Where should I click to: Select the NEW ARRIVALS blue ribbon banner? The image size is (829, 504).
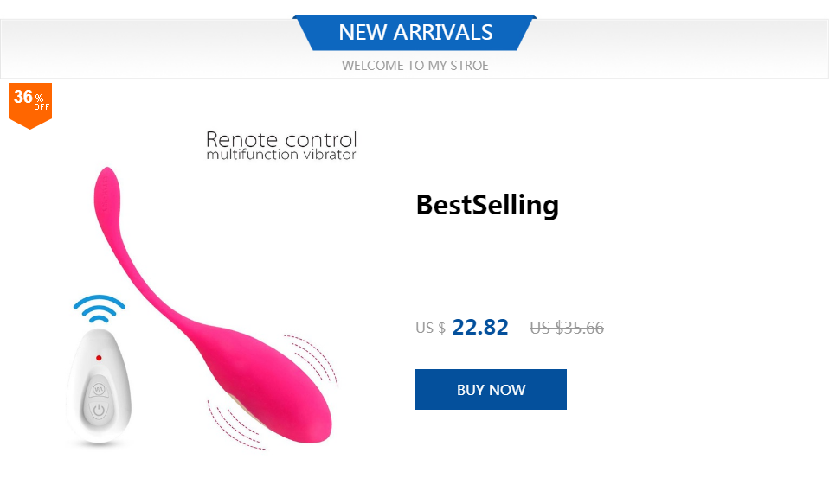[x=415, y=33]
